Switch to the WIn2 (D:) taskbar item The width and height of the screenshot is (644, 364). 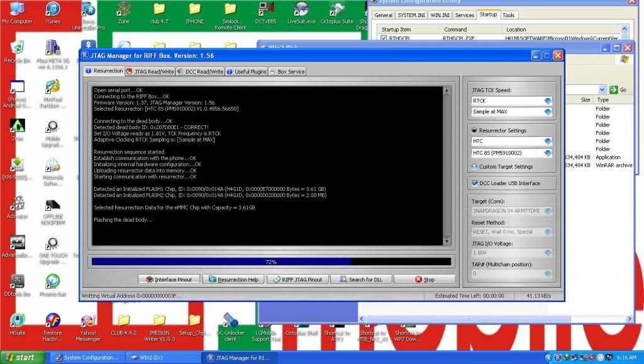pyautogui.click(x=163, y=358)
